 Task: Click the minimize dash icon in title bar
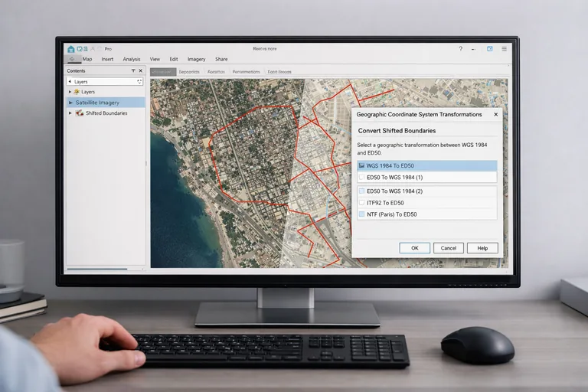coord(474,49)
